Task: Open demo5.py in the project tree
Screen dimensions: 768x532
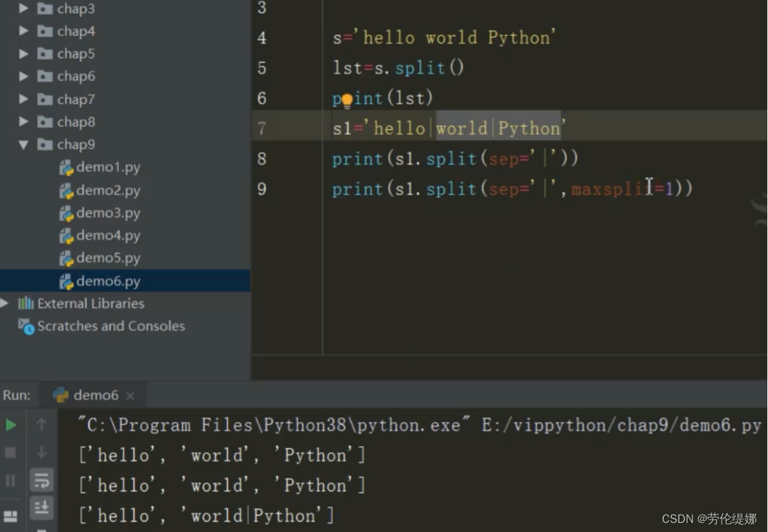Action: 108,258
